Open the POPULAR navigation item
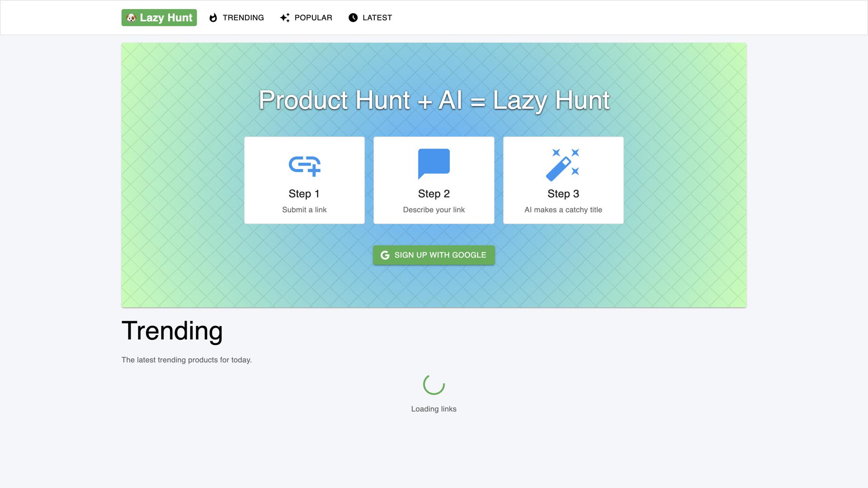Screen dimensions: 868x488 [x=313, y=18]
